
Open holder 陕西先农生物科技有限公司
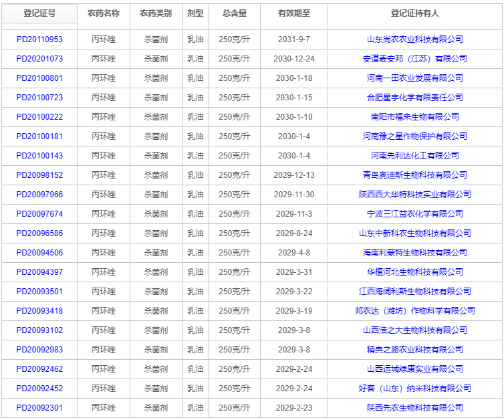(415, 408)
